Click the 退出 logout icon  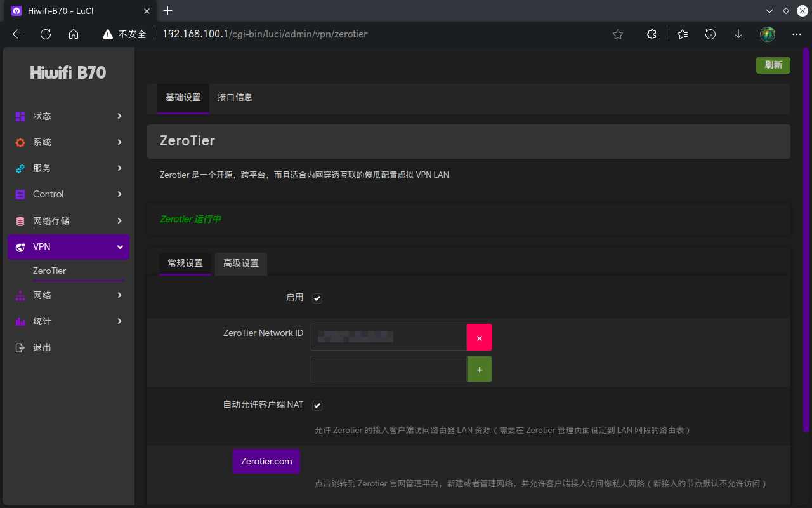[20, 347]
